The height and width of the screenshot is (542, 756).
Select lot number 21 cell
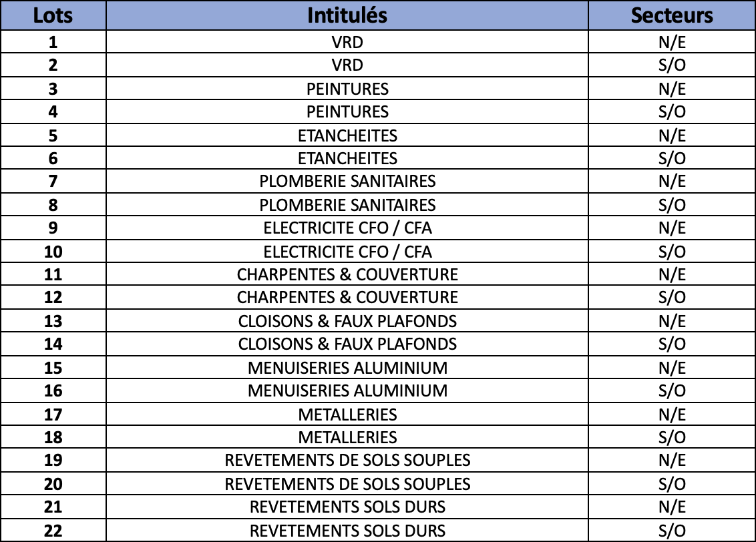53,507
